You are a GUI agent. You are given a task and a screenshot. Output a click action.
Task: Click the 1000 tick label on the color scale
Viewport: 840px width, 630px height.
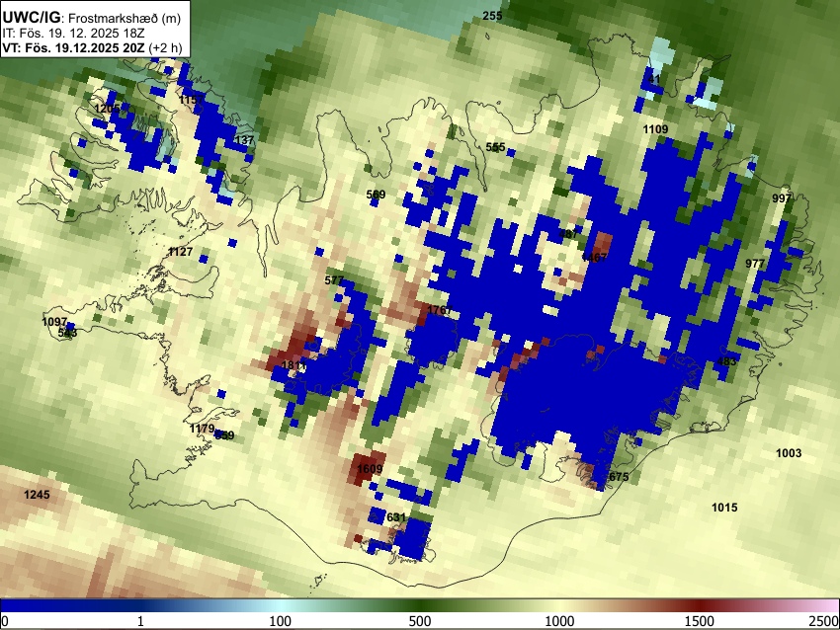pos(559,621)
